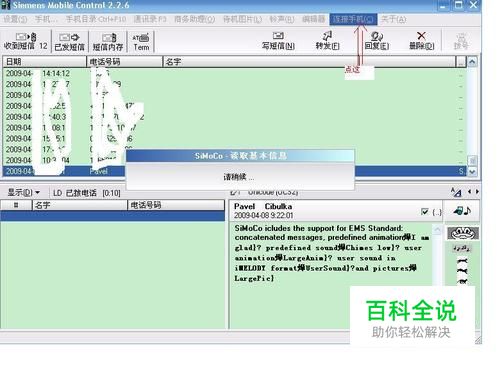Click 电话号码 column header in call list
Image resolution: width=500 pixels, height=371 pixels.
[176, 205]
